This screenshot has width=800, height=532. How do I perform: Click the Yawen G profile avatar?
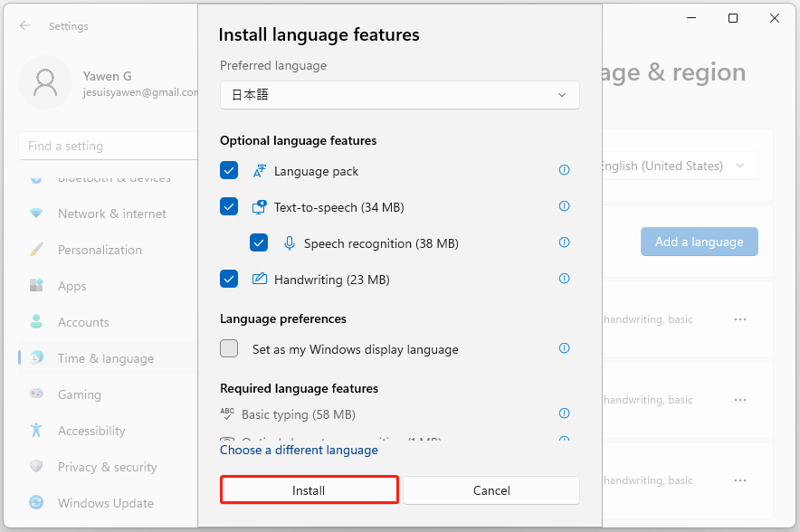[x=45, y=82]
